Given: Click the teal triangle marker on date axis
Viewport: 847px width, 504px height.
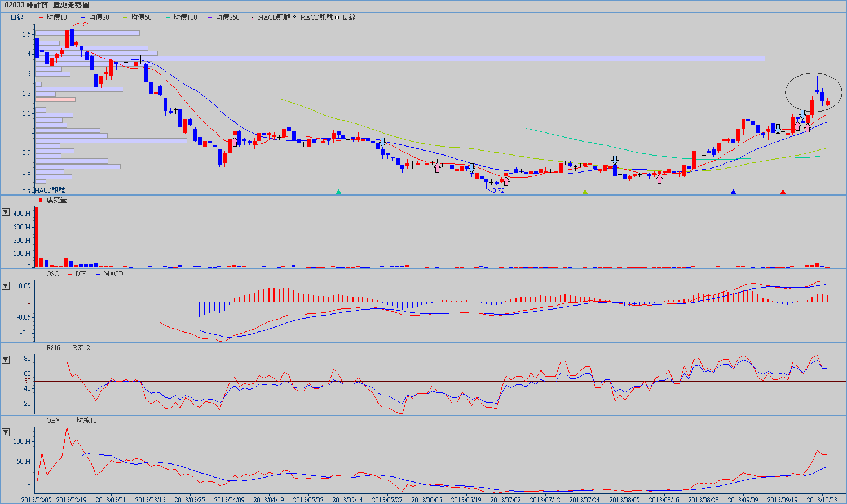Looking at the screenshot, I should pyautogui.click(x=338, y=192).
